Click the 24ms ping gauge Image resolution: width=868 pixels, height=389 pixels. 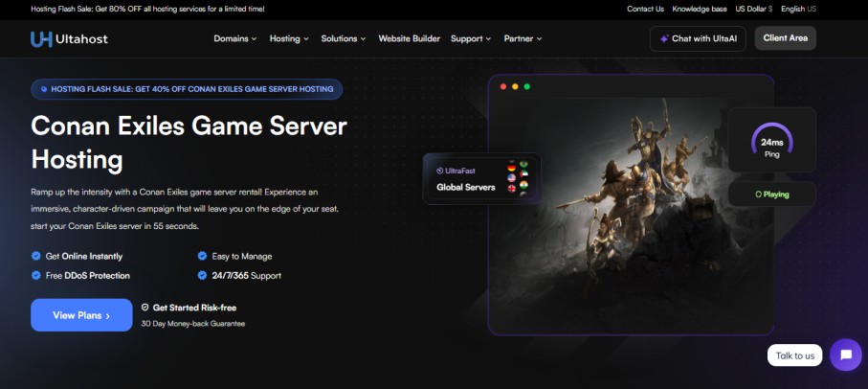771,141
